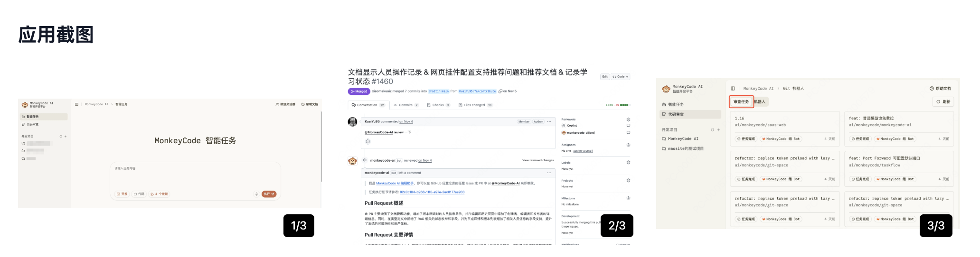The height and width of the screenshot is (257, 980).
Task: Click the purple Merged badge
Action: pos(359,91)
